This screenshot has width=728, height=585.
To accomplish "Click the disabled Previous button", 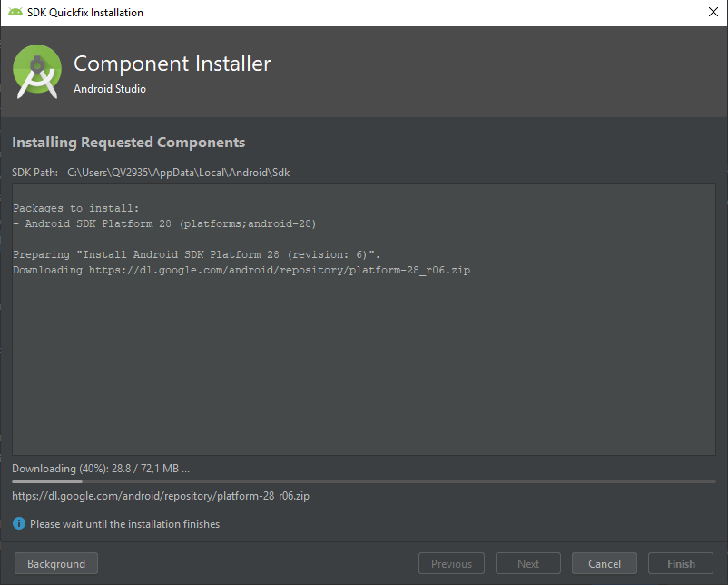I will click(x=451, y=564).
